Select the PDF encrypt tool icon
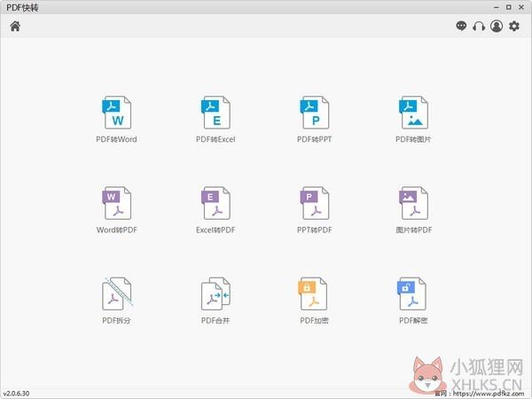 tap(312, 293)
